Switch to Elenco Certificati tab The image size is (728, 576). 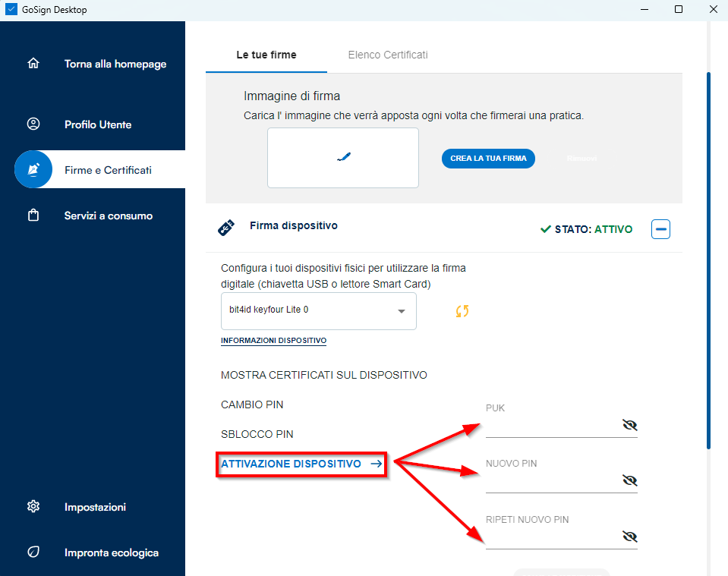point(387,55)
